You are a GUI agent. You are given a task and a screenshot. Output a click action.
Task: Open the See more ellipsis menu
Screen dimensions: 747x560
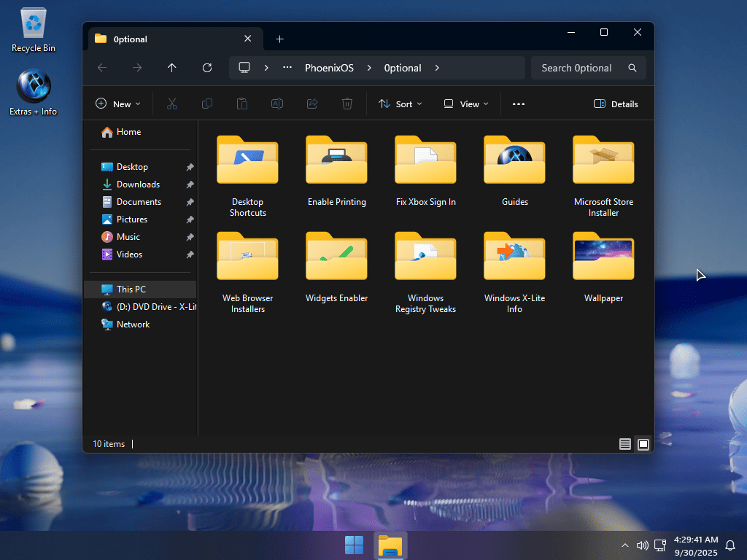[519, 104]
